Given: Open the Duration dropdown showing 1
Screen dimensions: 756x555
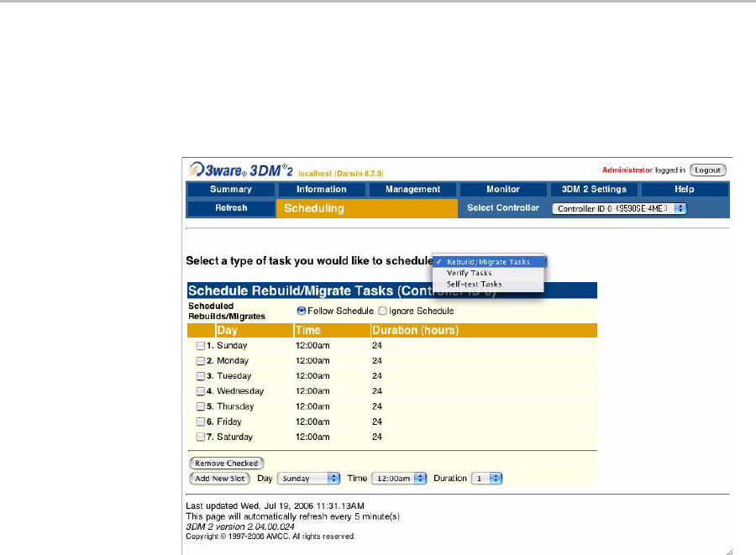Looking at the screenshot, I should click(x=486, y=479).
